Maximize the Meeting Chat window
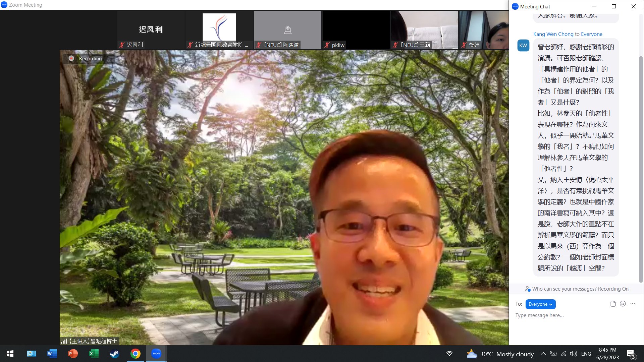This screenshot has width=644, height=362. pos(614,6)
